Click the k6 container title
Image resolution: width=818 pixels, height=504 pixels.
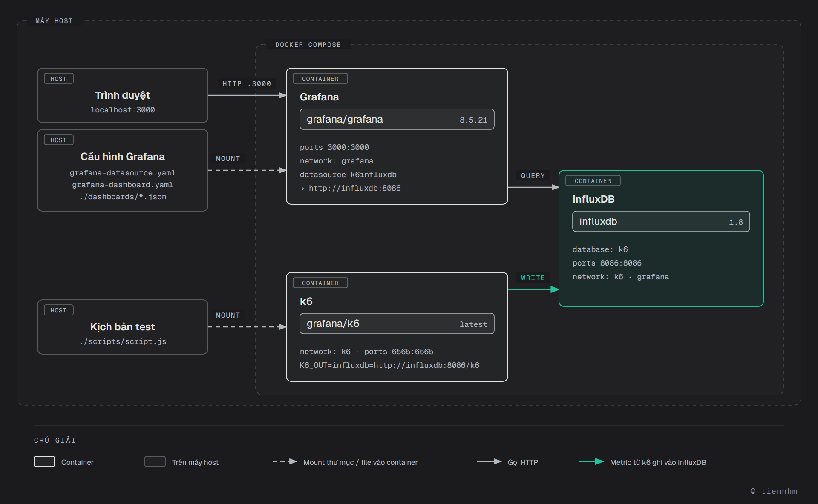(306, 301)
